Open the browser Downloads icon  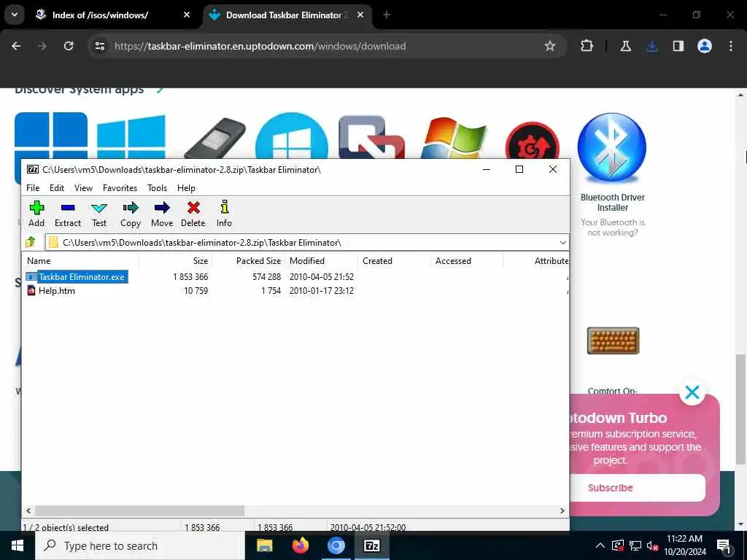651,46
